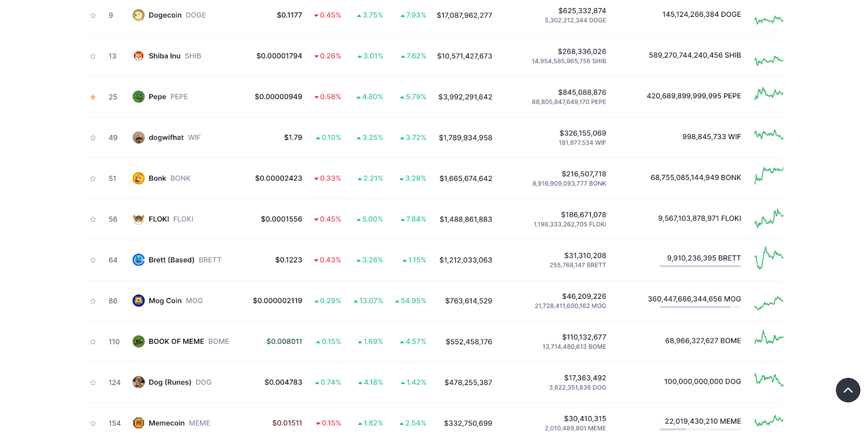Star BOOK OF MEME to add to watchlist
The height and width of the screenshot is (441, 868).
tap(93, 341)
